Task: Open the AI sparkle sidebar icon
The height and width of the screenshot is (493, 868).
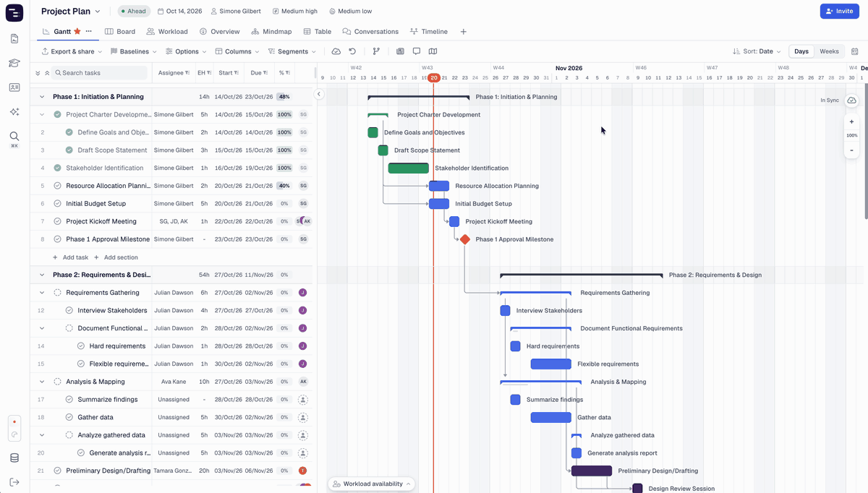Action: [14, 112]
